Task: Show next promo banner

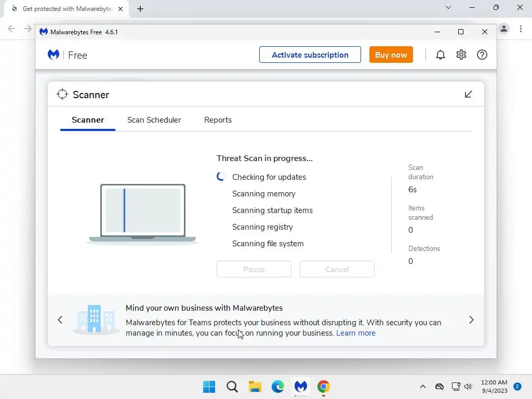Action: 471,320
